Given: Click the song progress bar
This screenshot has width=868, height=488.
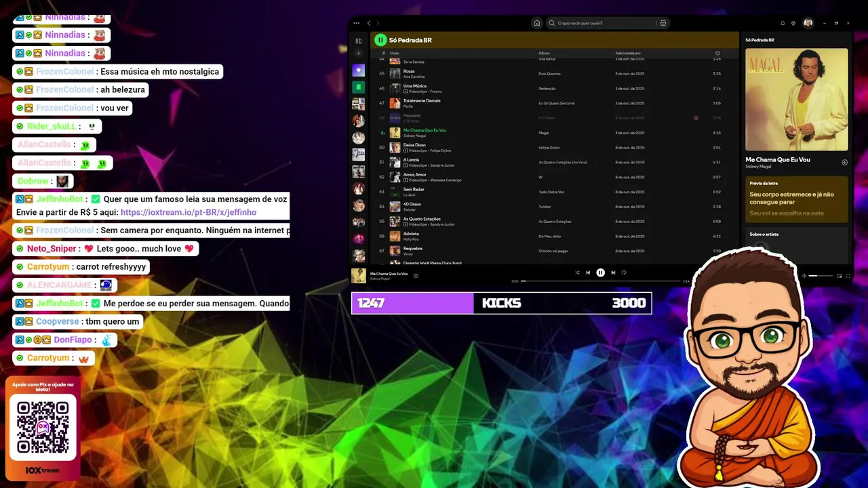Looking at the screenshot, I should (x=600, y=281).
